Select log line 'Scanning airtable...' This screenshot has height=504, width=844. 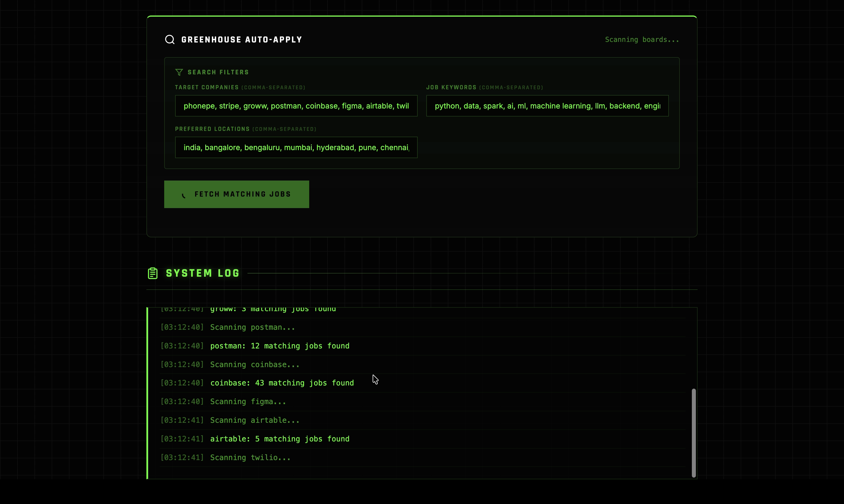coord(255,420)
